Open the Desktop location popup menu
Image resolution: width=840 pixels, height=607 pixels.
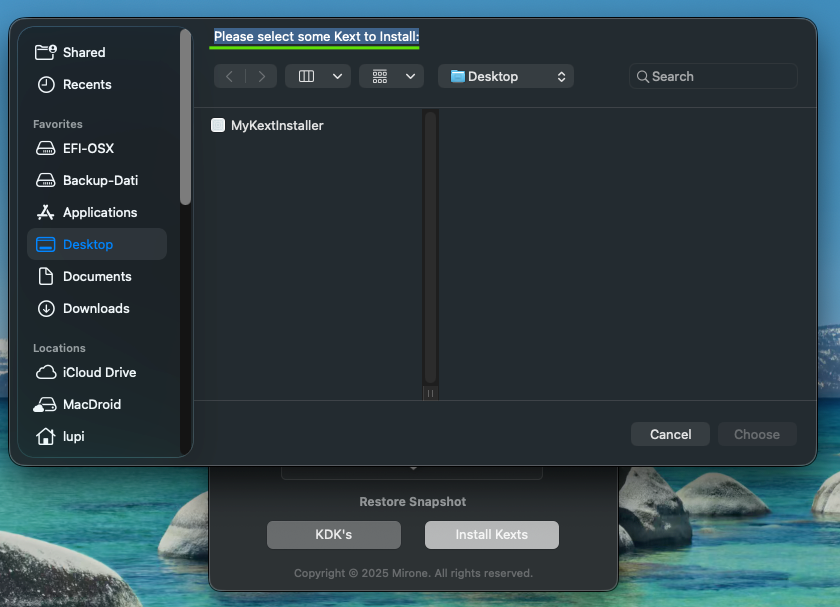(x=506, y=76)
